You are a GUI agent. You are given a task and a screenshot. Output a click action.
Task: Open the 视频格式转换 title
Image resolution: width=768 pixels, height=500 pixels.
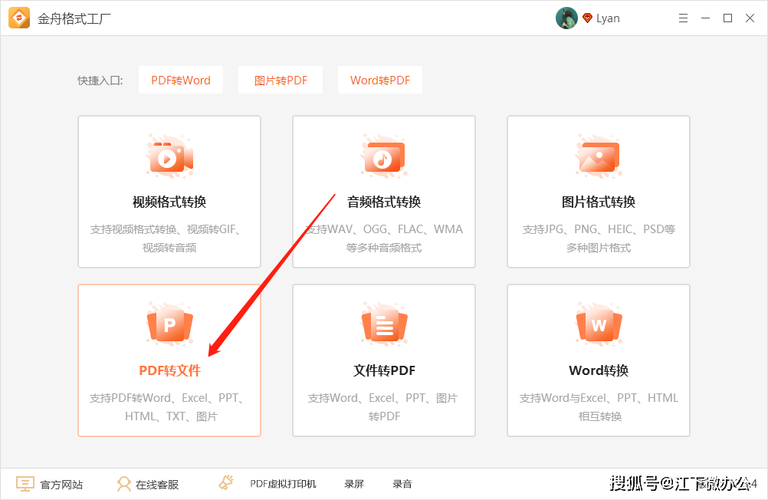point(169,202)
